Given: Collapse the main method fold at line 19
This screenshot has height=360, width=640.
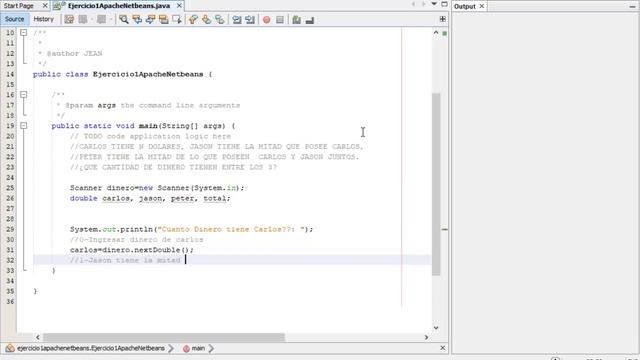Looking at the screenshot, I should point(24,125).
